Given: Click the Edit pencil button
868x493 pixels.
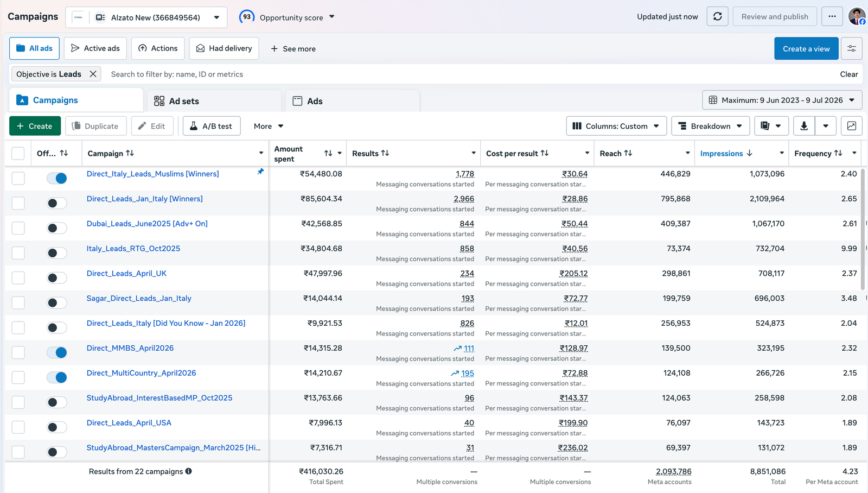Looking at the screenshot, I should click(x=152, y=126).
